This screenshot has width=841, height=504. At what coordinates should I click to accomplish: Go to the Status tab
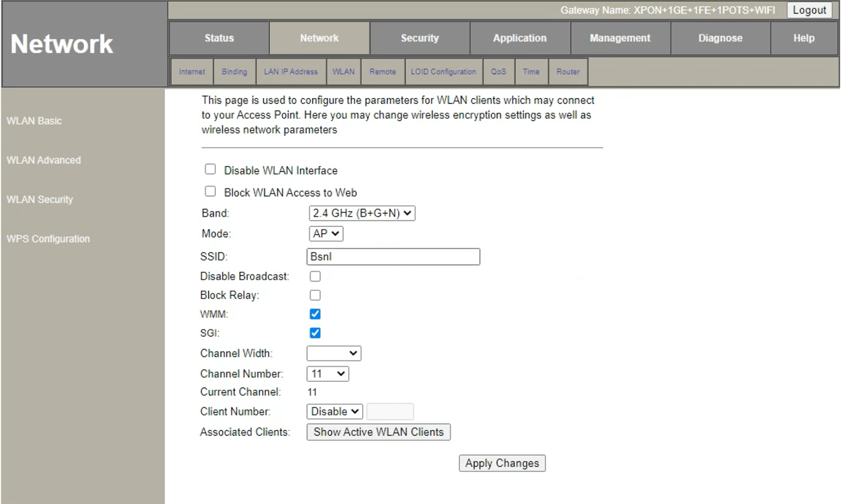pos(219,38)
